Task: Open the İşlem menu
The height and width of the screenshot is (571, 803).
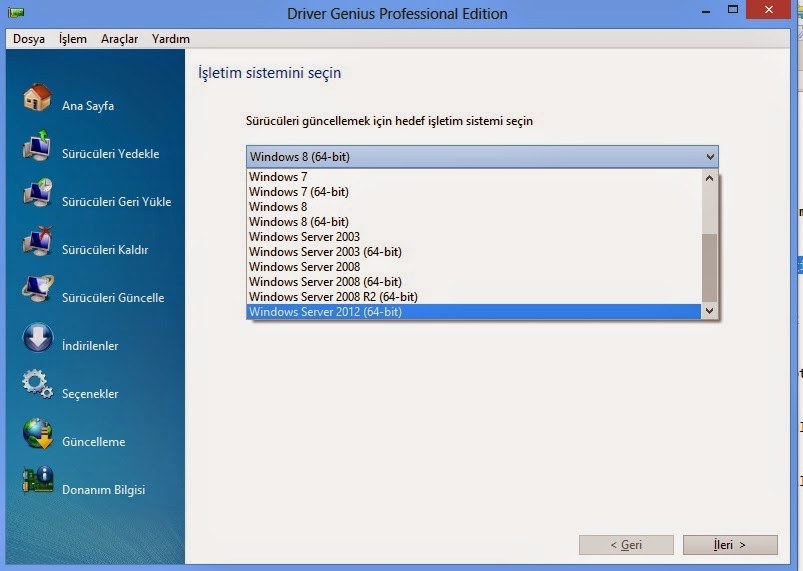Action: (73, 39)
